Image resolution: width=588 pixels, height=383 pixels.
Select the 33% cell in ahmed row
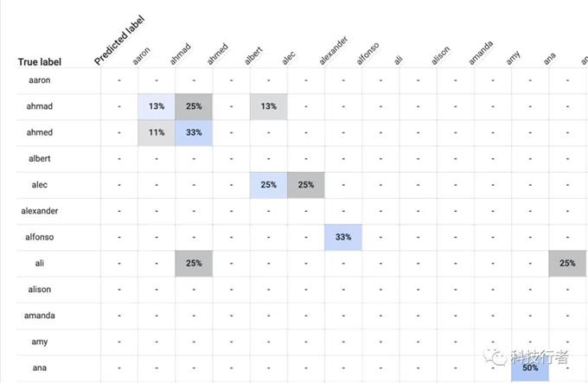[194, 133]
